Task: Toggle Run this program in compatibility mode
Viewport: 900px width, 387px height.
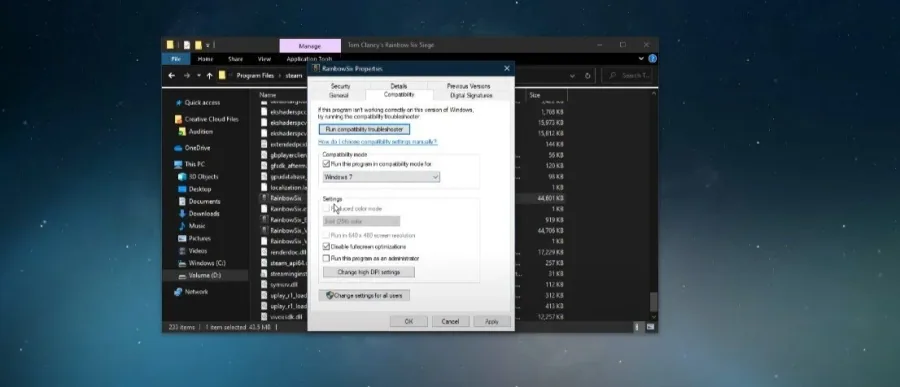Action: pos(326,164)
